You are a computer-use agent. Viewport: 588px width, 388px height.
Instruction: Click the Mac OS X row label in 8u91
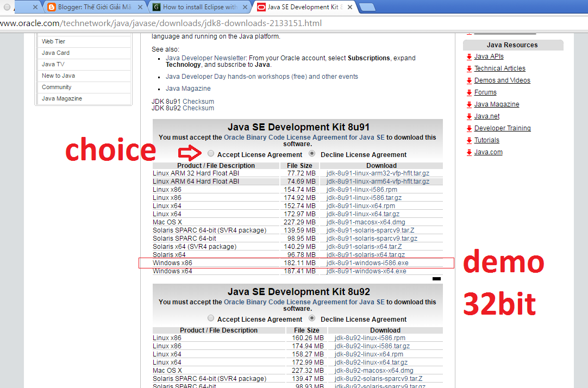coord(167,222)
